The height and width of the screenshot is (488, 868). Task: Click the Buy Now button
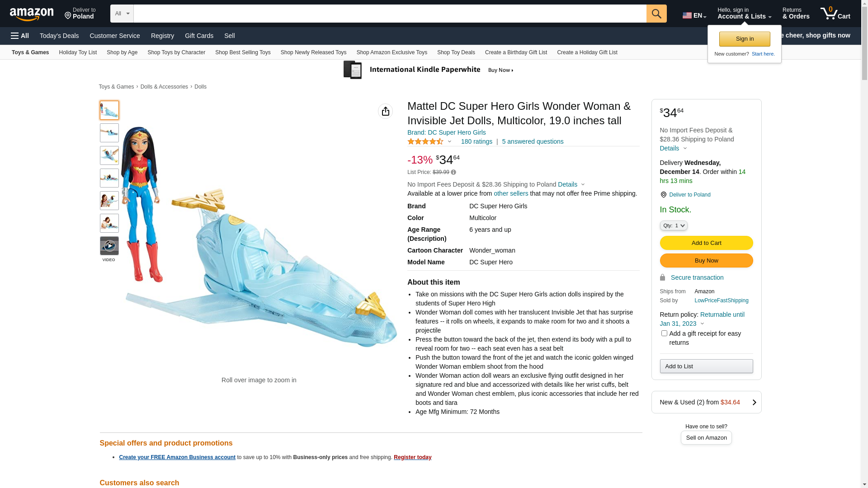click(706, 261)
